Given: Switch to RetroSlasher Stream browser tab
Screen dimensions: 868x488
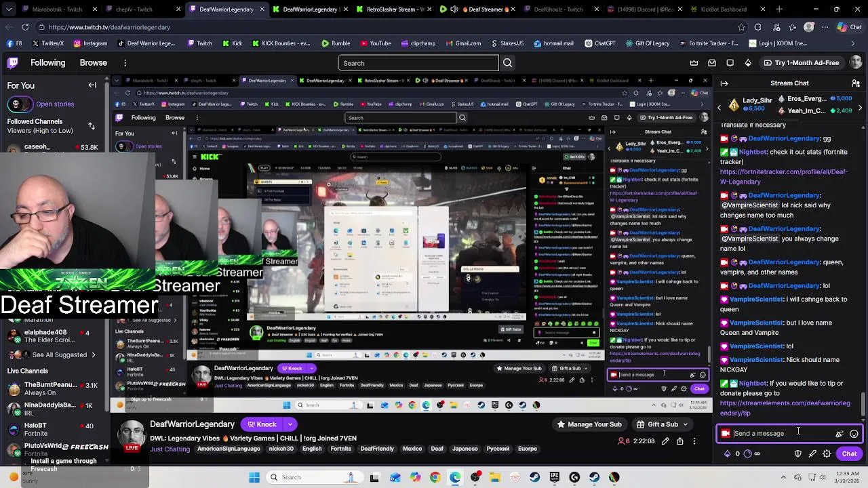Looking at the screenshot, I should point(392,9).
